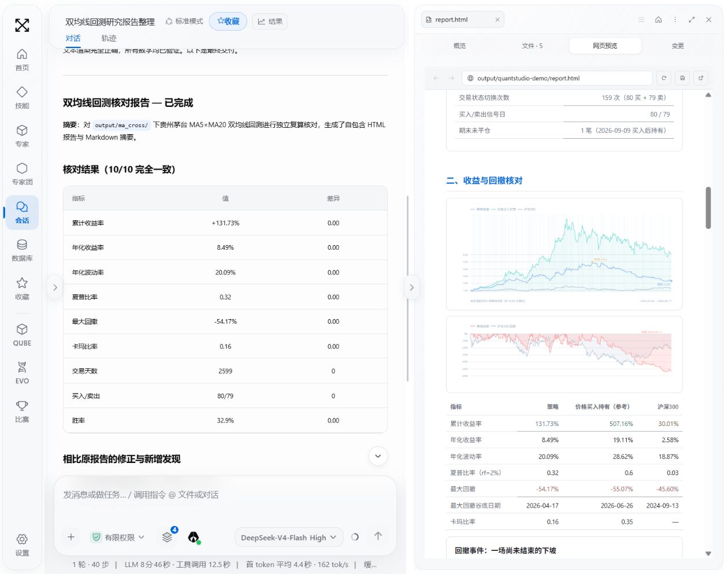Open the 概览 tab in preview

tap(459, 46)
